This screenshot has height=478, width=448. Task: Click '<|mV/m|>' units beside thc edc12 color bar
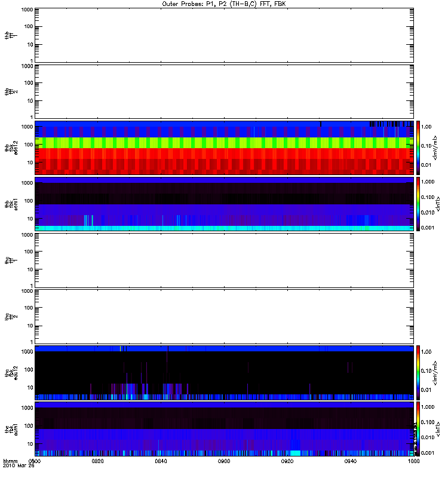[435, 373]
